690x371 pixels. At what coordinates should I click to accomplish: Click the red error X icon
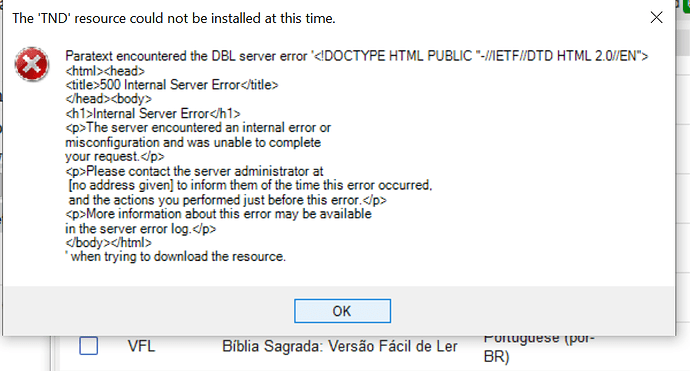point(32,64)
